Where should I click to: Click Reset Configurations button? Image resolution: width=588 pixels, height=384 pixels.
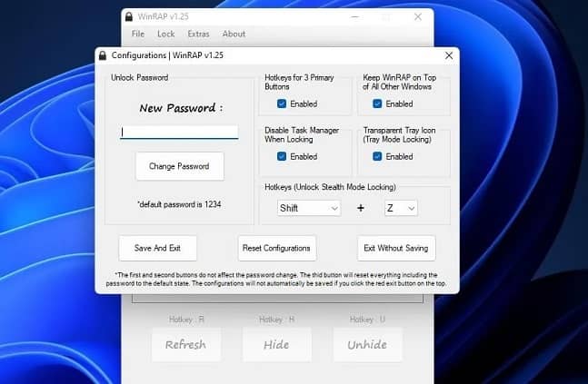pos(277,248)
